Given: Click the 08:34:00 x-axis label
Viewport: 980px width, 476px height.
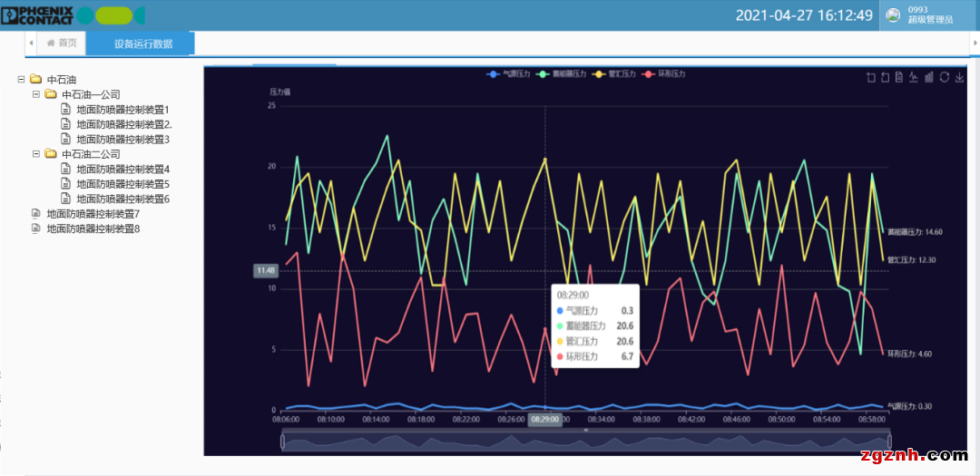Looking at the screenshot, I should click(601, 420).
